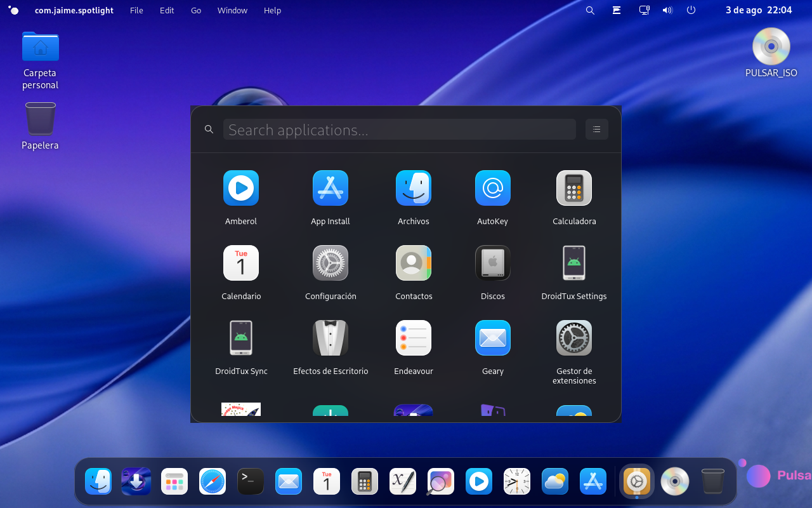The image size is (812, 508).
Task: Open the math script editor in dock
Action: (x=403, y=481)
